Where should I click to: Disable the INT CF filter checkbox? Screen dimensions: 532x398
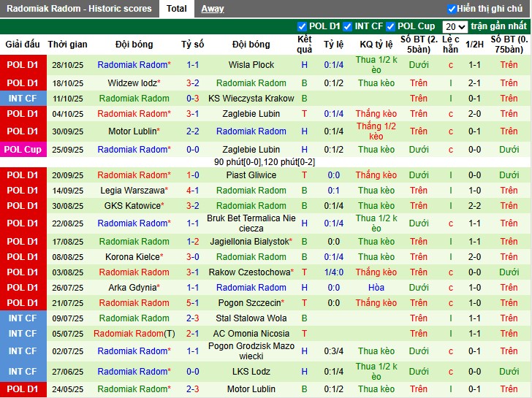coord(349,26)
